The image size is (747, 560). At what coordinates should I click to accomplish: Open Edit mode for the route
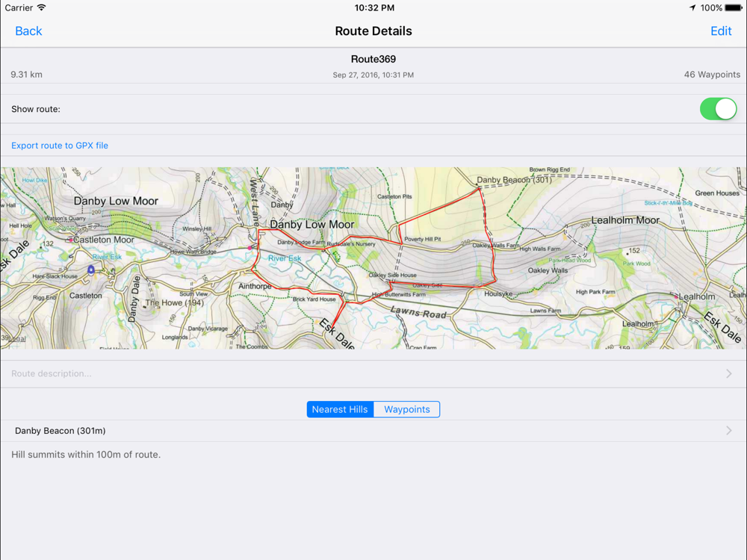(721, 31)
